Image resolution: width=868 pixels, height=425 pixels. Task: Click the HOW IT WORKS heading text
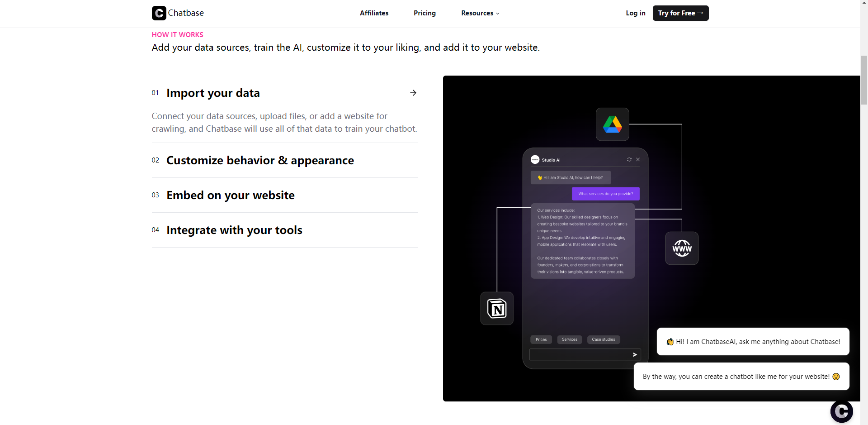coord(177,35)
